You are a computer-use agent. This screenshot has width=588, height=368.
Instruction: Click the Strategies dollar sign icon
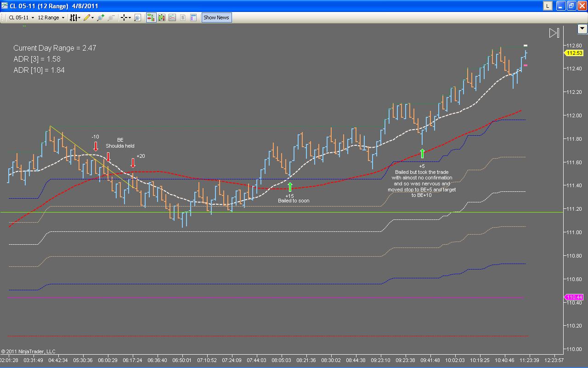click(183, 17)
